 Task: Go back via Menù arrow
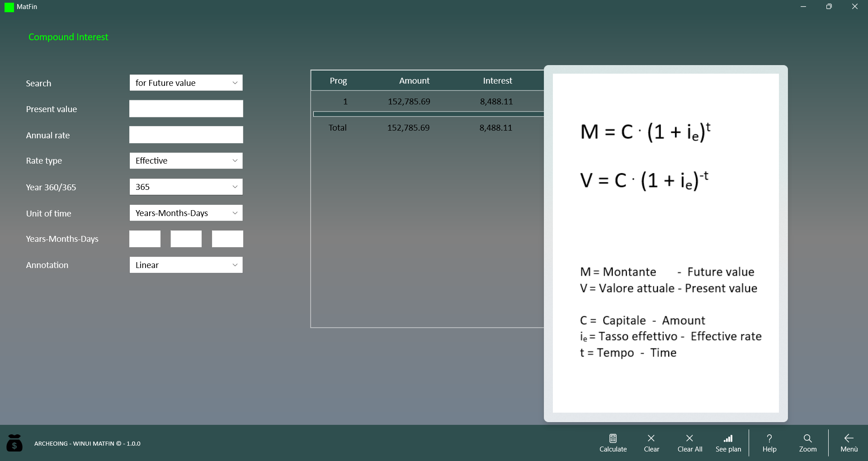(849, 443)
